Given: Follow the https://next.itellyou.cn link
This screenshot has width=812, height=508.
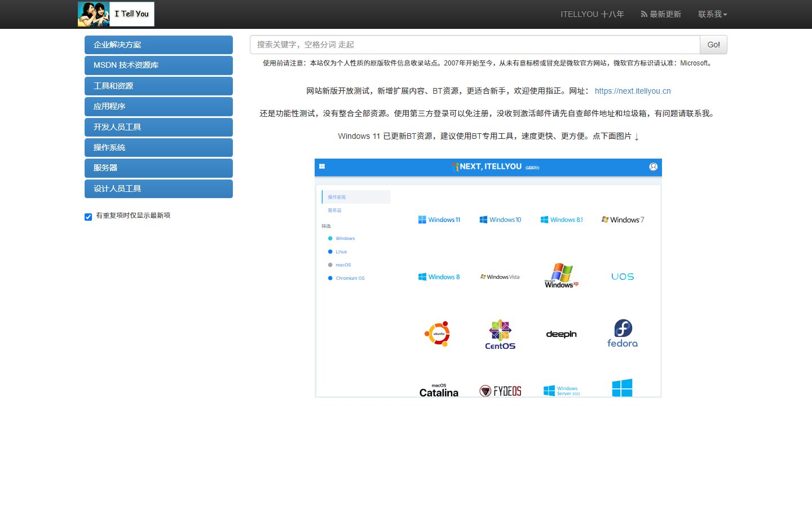Looking at the screenshot, I should point(633,91).
